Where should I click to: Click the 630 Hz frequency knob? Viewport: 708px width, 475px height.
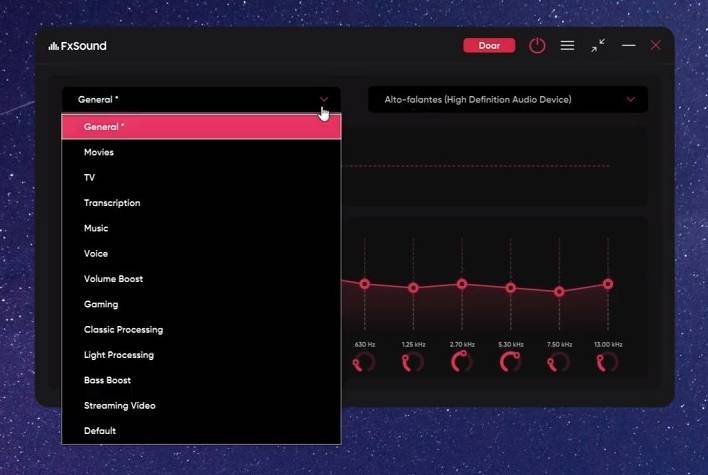pyautogui.click(x=364, y=362)
